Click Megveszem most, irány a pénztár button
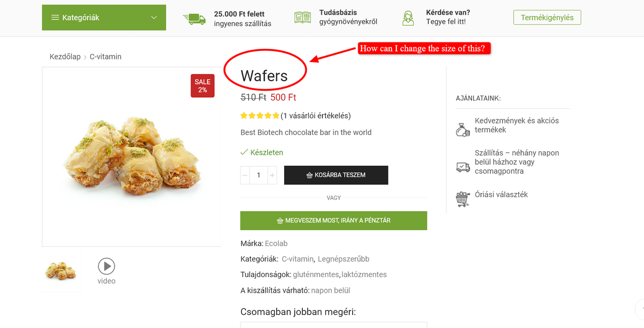The width and height of the screenshot is (644, 328). [334, 221]
